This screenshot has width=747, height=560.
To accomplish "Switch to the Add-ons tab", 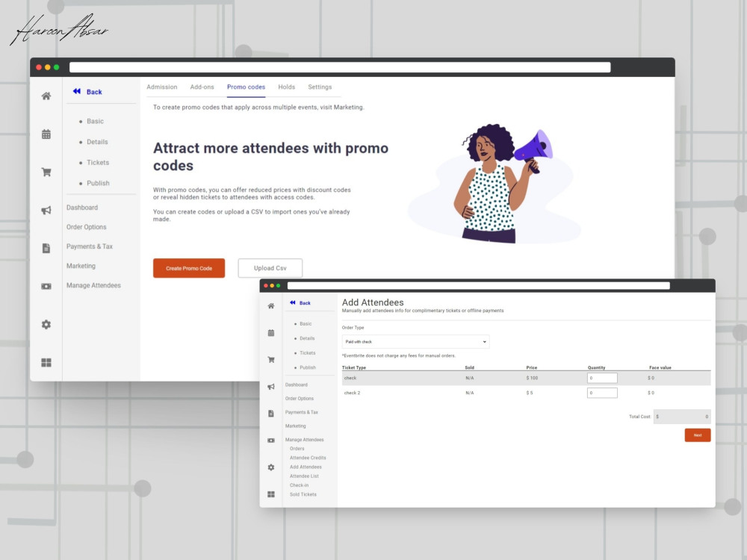I will click(x=202, y=87).
